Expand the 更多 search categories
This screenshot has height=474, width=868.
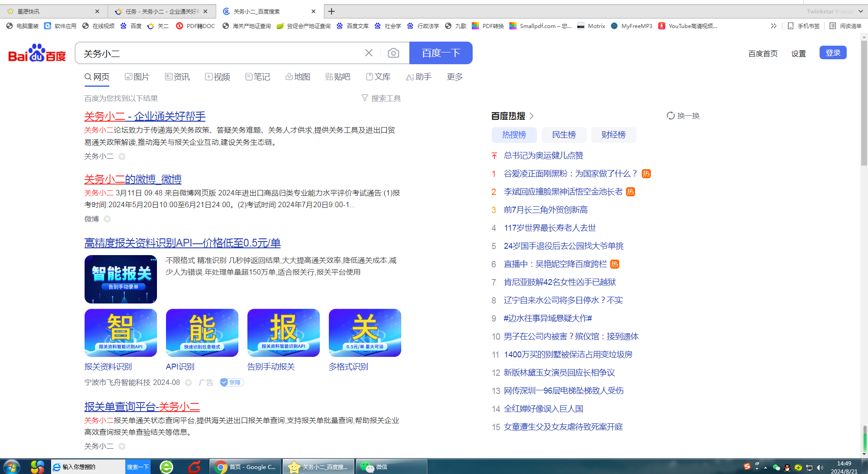[x=455, y=77]
